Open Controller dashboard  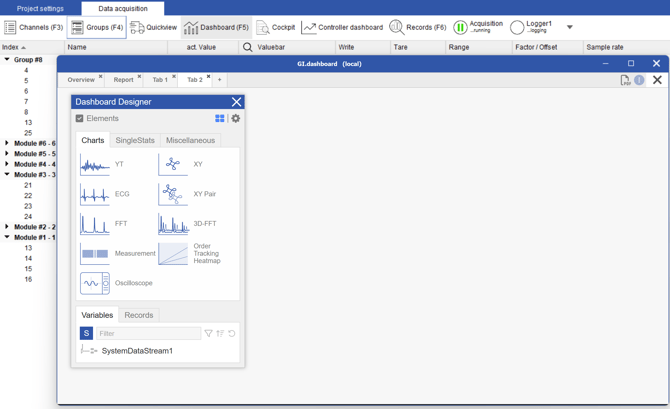pos(342,27)
